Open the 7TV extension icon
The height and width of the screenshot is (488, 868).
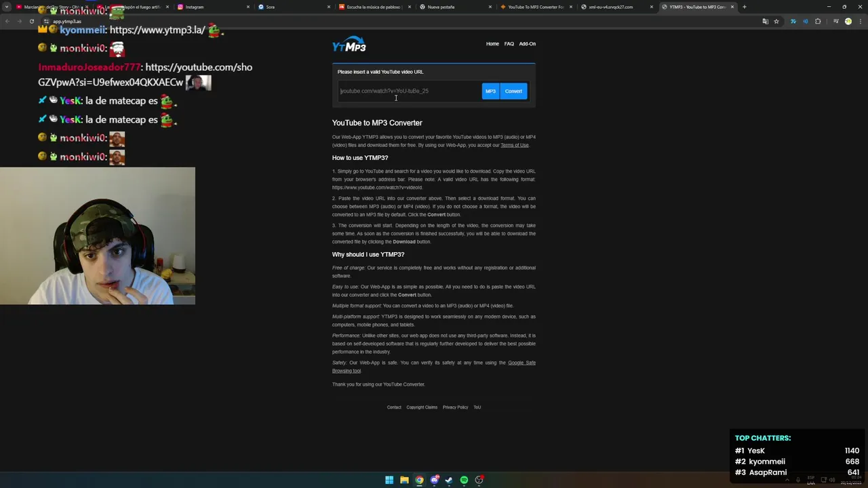793,21
